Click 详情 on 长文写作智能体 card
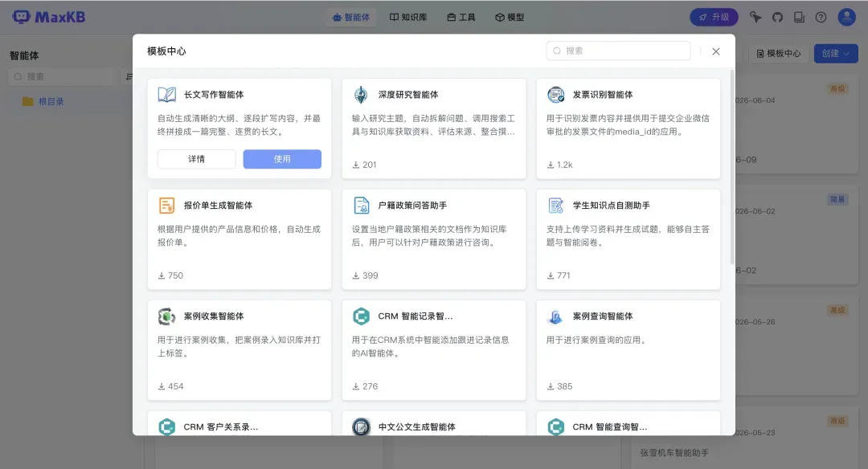Screen dimensions: 868x469 tap(197, 159)
